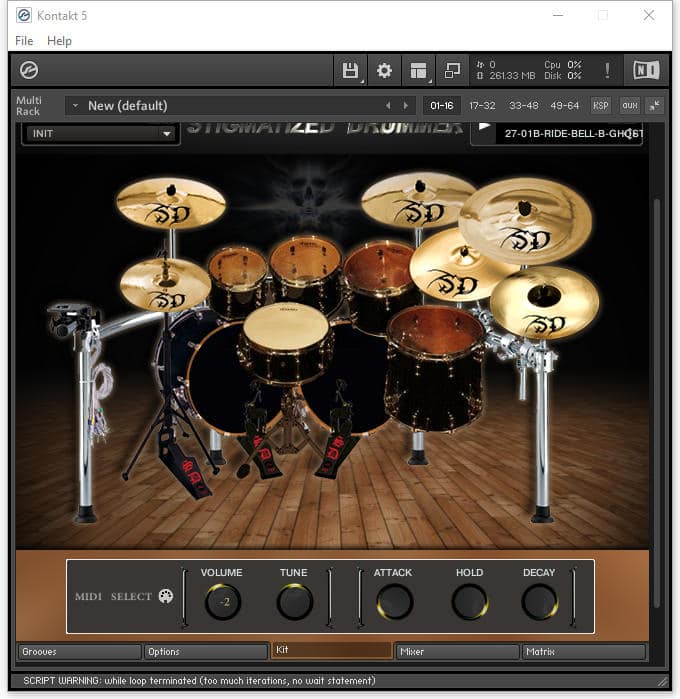Select previous multi with left arrow
680x699 pixels.
(388, 106)
